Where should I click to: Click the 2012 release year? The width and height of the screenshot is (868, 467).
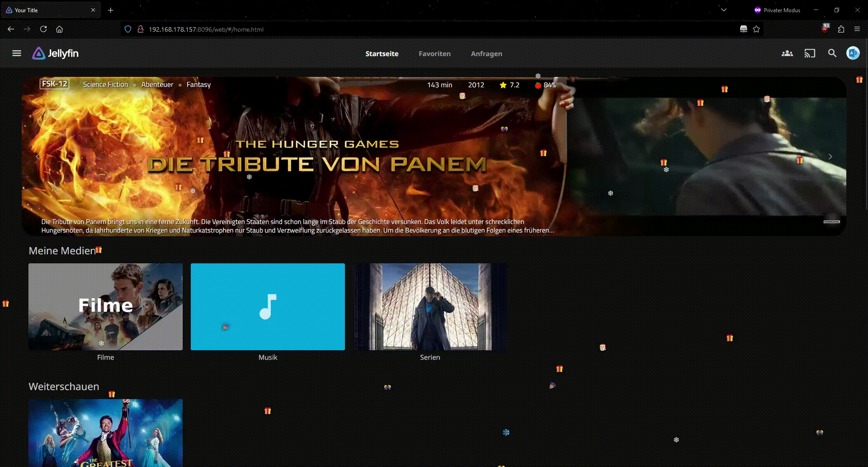476,85
